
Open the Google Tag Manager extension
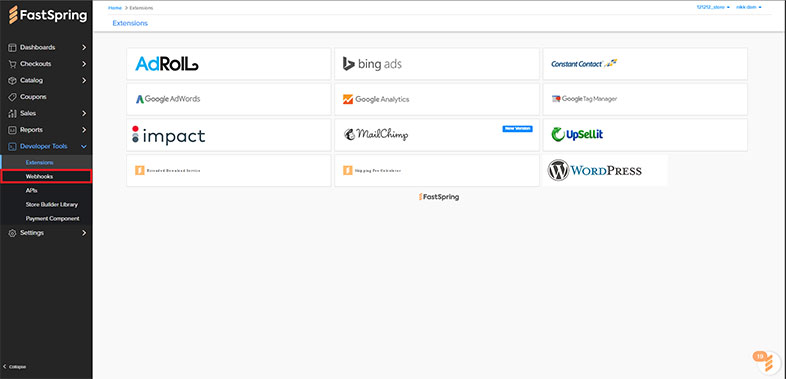click(x=645, y=99)
